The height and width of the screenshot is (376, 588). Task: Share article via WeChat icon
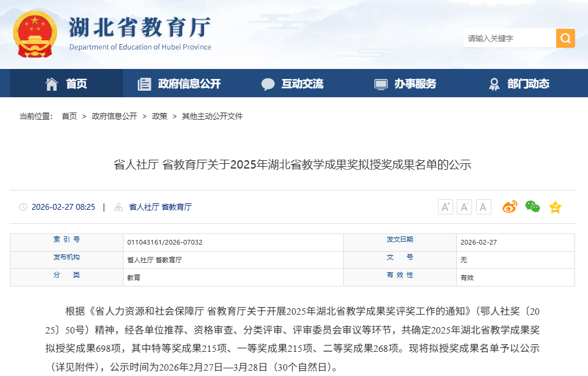(532, 207)
